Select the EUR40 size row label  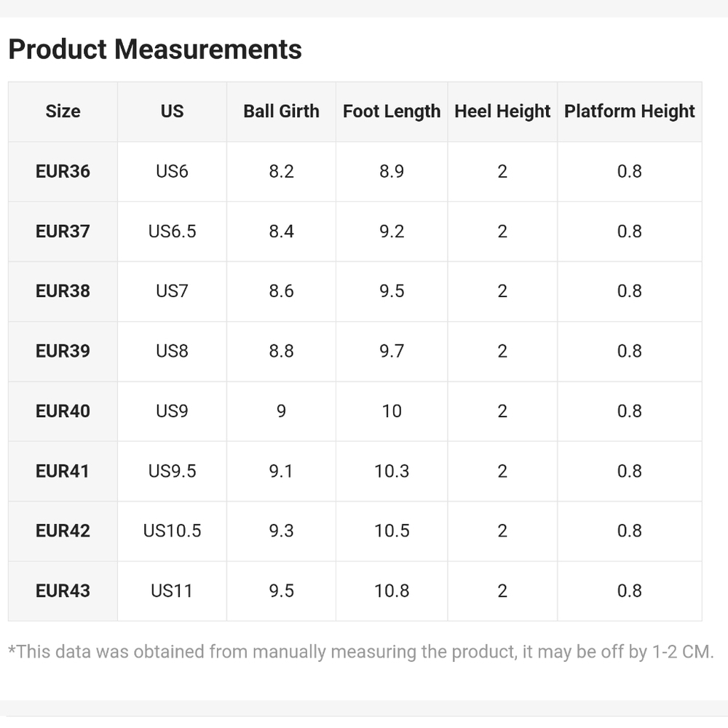pyautogui.click(x=63, y=411)
